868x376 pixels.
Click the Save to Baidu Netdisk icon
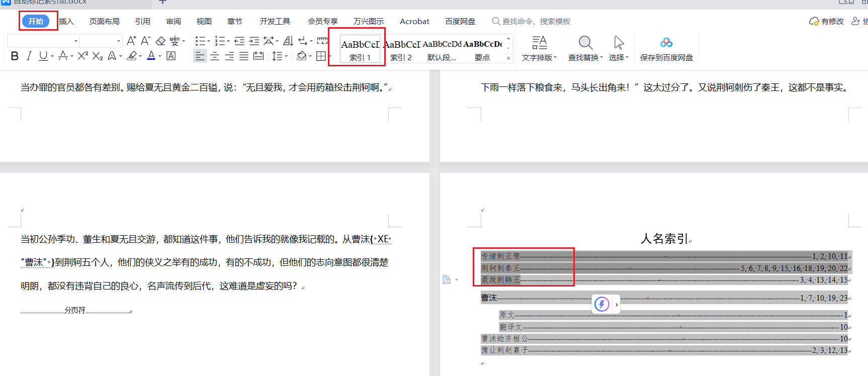666,49
